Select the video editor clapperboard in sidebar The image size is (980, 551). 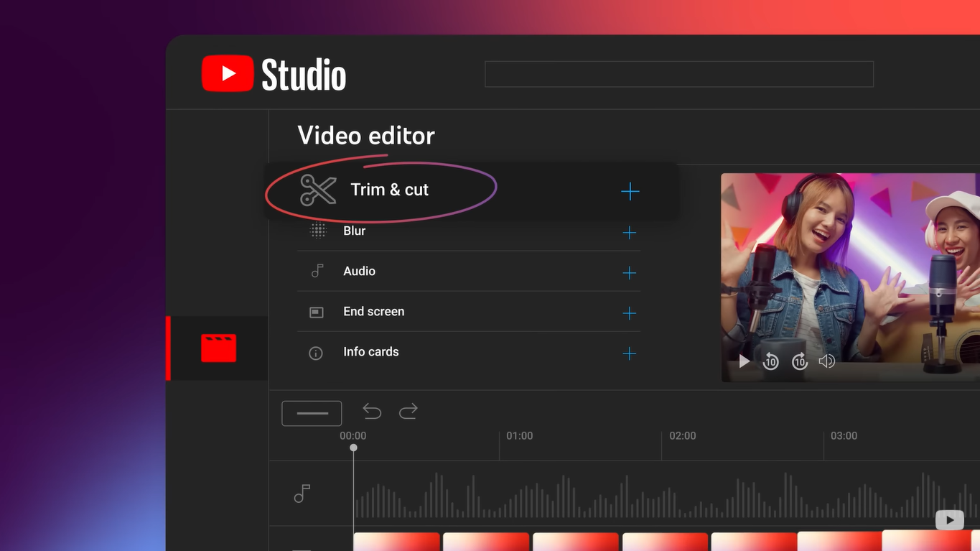[217, 348]
